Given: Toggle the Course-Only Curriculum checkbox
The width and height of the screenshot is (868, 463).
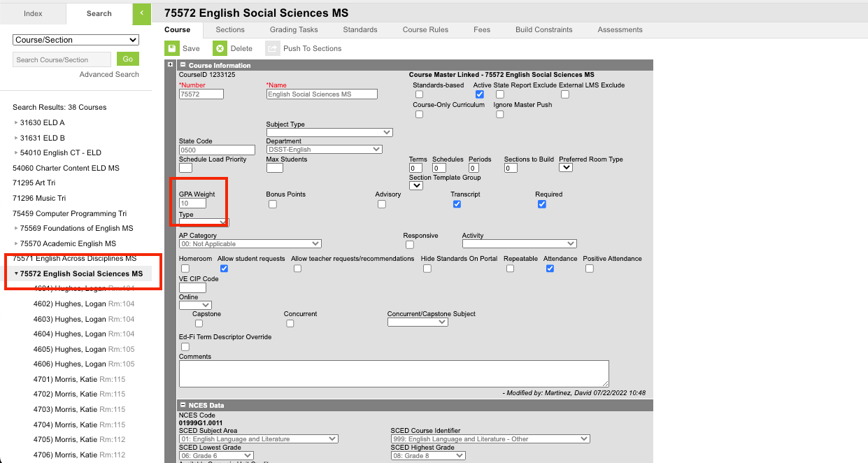Looking at the screenshot, I should pos(419,114).
